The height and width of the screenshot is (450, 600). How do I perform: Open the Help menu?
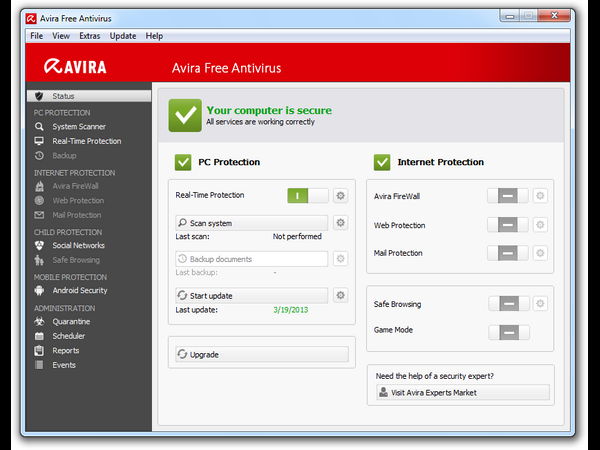point(154,36)
